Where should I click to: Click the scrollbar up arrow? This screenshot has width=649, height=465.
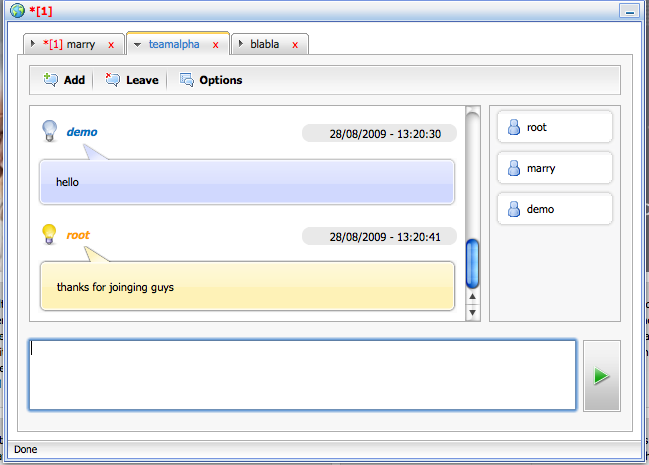pos(472,297)
